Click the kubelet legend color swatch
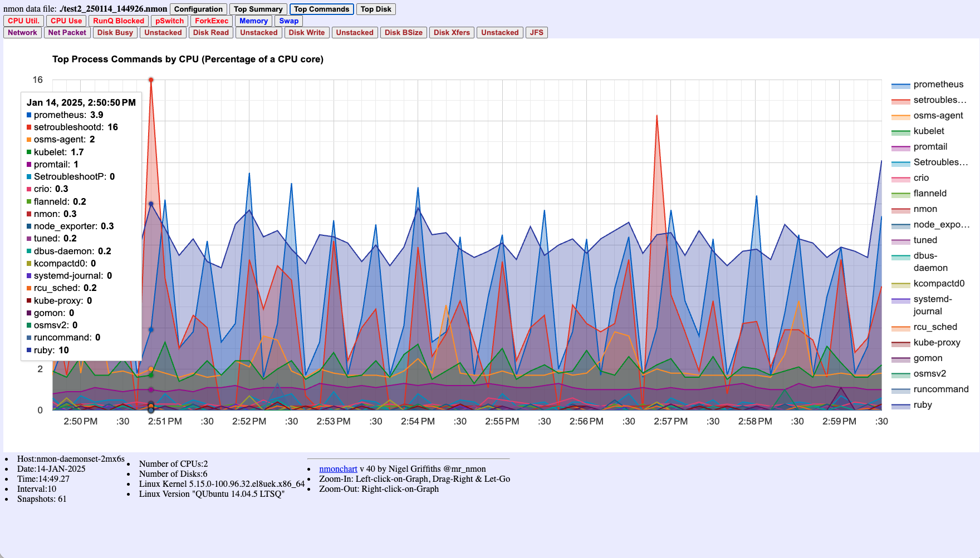Image resolution: width=980 pixels, height=558 pixels. tap(900, 131)
